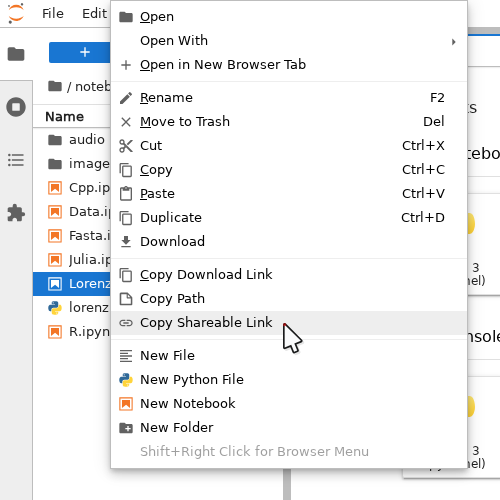Click the Python logo beside New Python File
The width and height of the screenshot is (500, 500).
[x=126, y=380]
